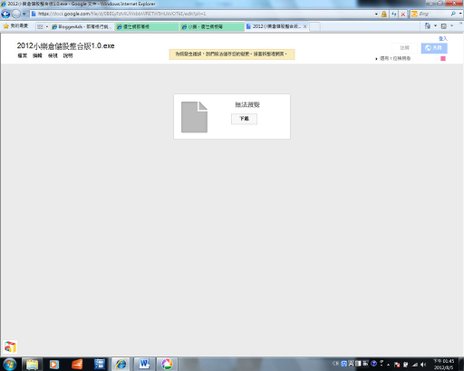Expand the Home icon dropdown arrow
This screenshot has width=464, height=371.
[x=435, y=26]
